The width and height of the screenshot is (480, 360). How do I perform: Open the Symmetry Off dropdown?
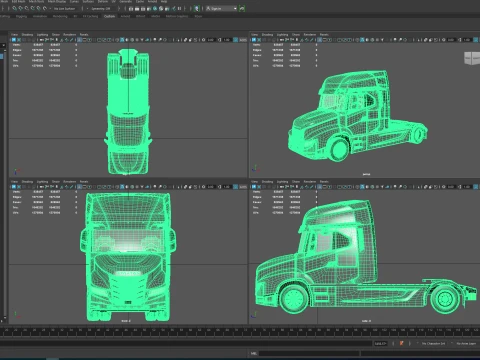[101, 8]
